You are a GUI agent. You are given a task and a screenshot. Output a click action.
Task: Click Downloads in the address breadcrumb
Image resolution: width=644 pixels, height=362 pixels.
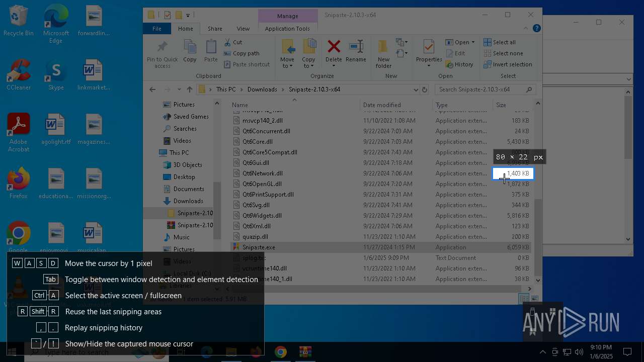pyautogui.click(x=262, y=89)
